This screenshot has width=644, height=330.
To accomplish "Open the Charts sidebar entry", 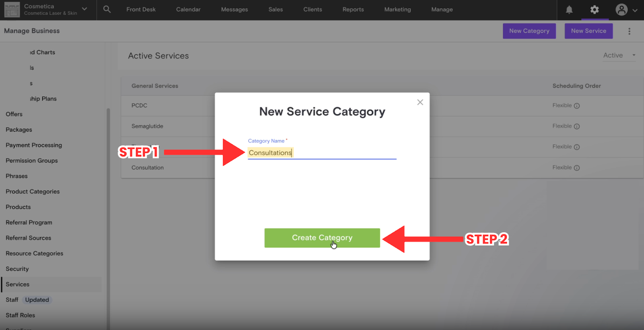I will [x=42, y=52].
